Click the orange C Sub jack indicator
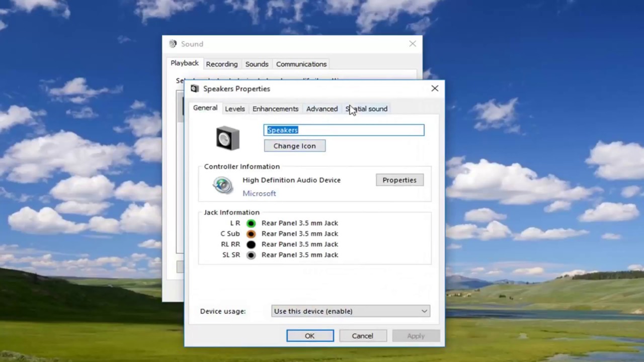This screenshot has width=644, height=362. point(251,234)
